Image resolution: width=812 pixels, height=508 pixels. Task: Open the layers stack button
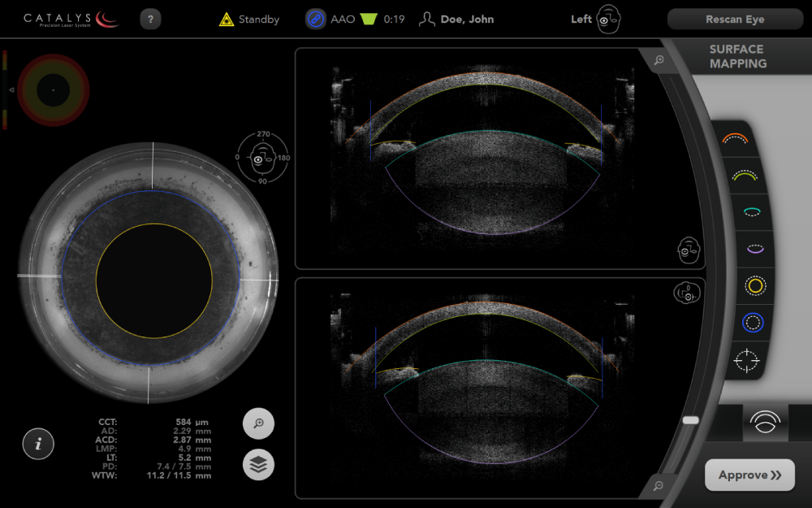click(258, 464)
